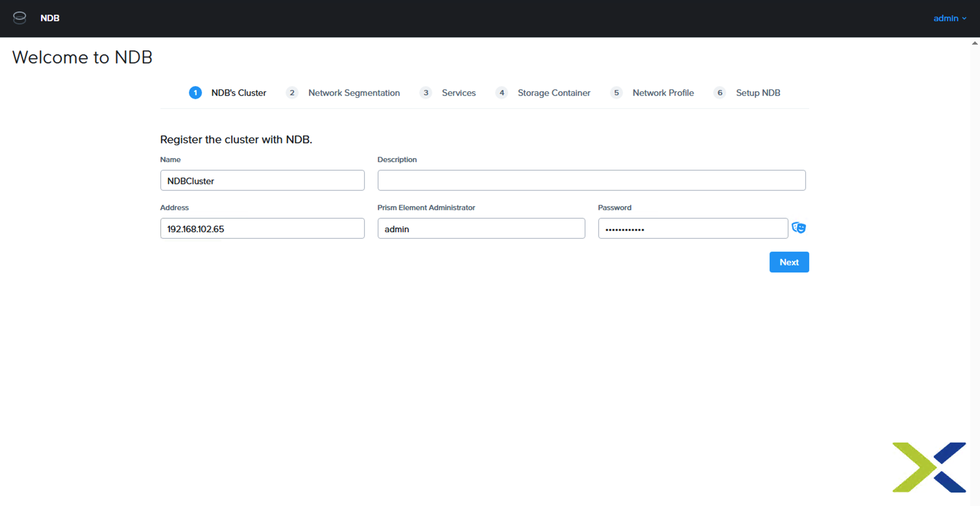Click the Next button
This screenshot has width=980, height=506.
[789, 262]
